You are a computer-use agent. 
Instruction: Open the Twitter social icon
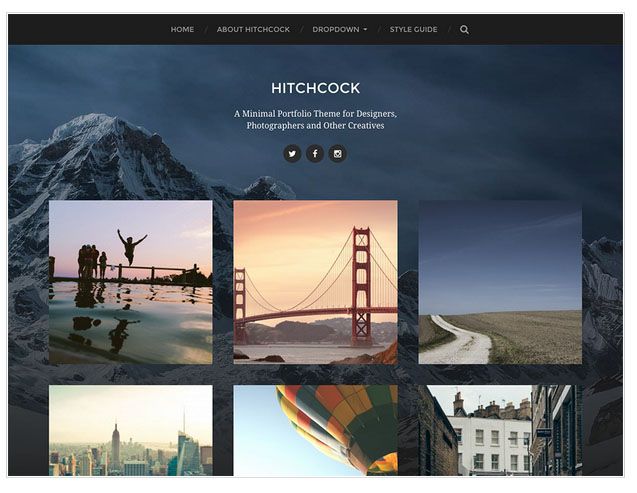(x=292, y=154)
